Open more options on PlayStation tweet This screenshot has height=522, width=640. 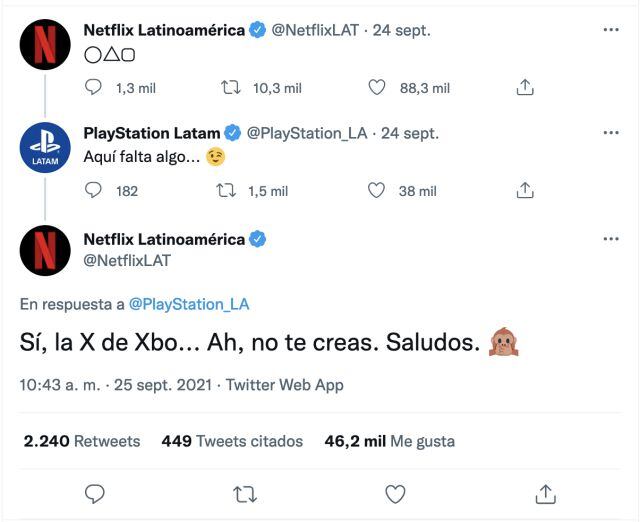point(611,133)
